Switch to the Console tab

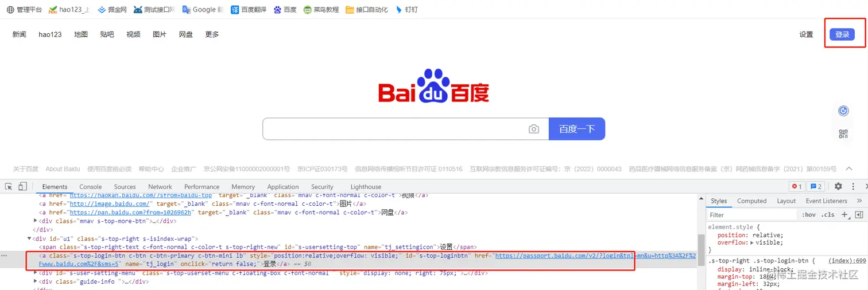pyautogui.click(x=91, y=187)
